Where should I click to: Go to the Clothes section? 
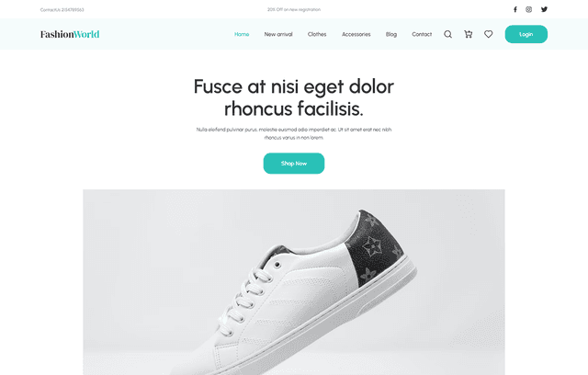pos(317,34)
